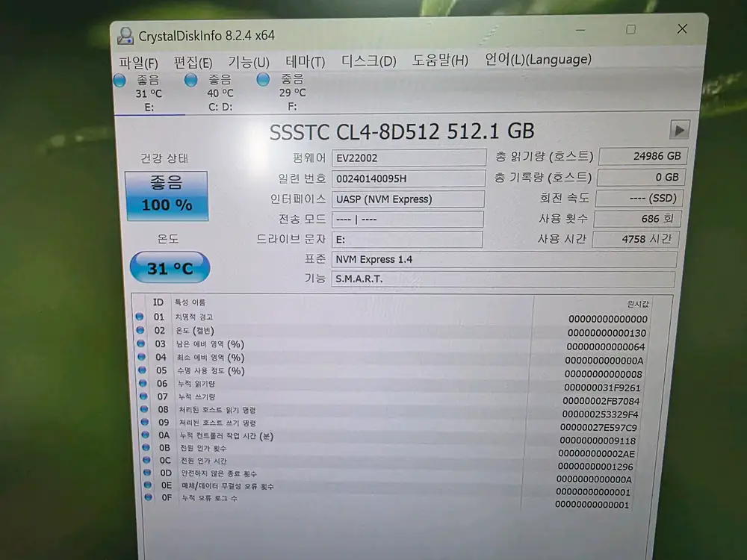Click the blue status dot of attribute 0F
Screen dimensions: 747x560
149,497
